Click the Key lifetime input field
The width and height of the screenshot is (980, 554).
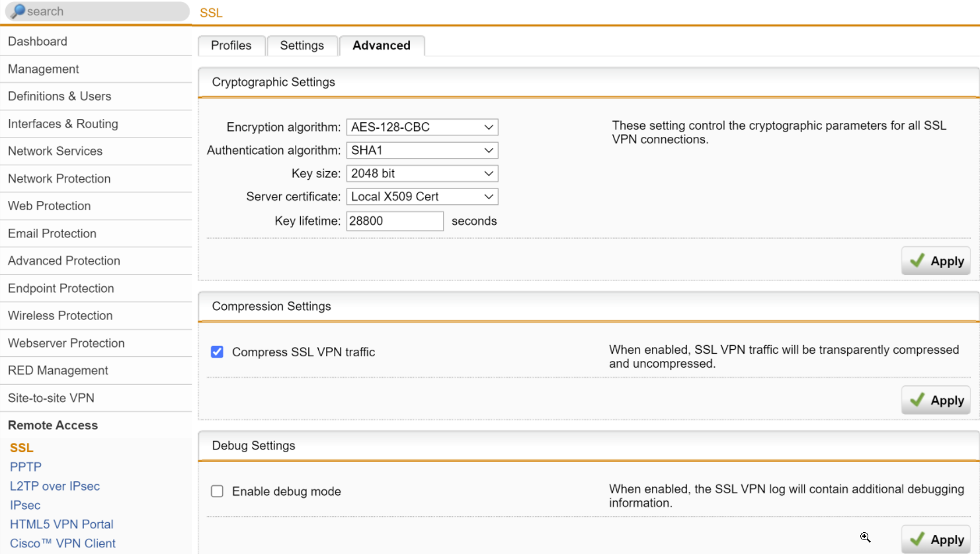395,221
